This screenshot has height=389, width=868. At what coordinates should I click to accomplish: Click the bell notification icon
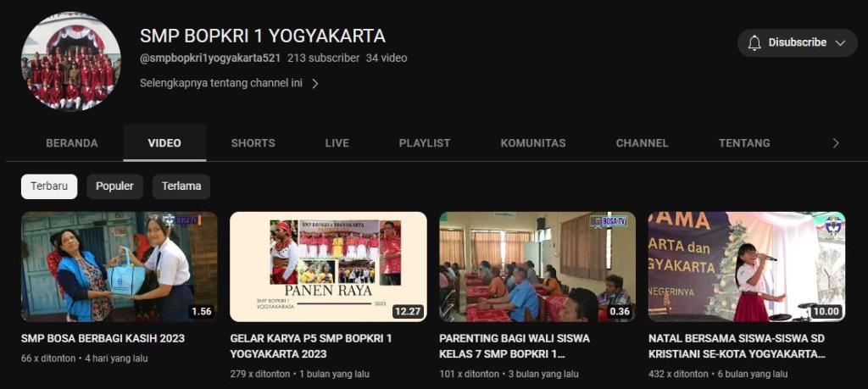[754, 43]
